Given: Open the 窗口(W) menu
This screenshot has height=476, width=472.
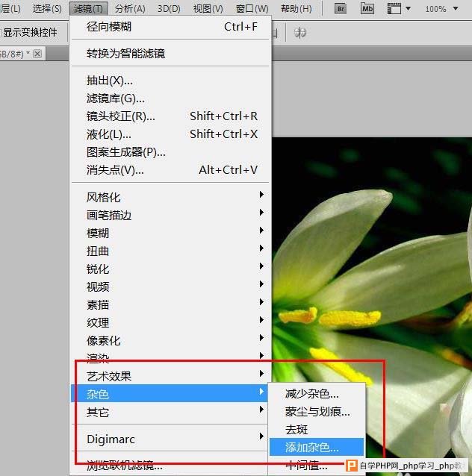Looking at the screenshot, I should tap(252, 9).
